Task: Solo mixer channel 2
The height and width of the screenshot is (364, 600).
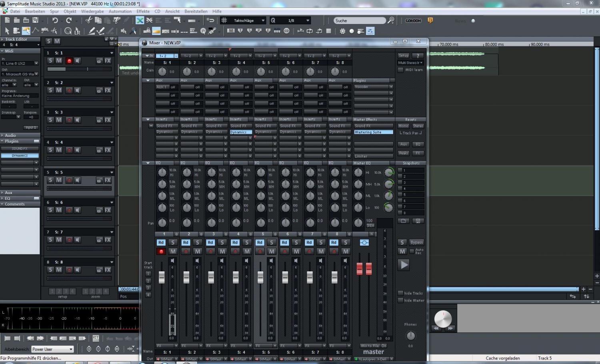Action: [198, 243]
